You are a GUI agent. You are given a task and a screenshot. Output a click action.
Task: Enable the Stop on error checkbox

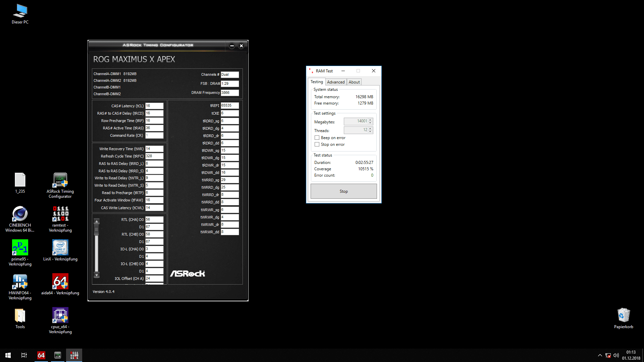(317, 144)
